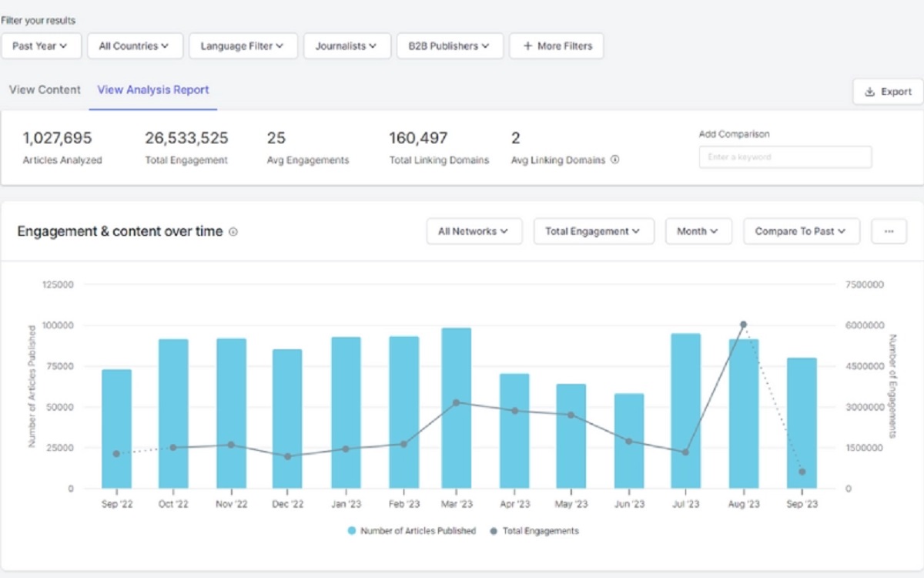Viewport: 924px width, 578px height.
Task: Click the 1,027,695 Articles Analyzed value
Action: (x=57, y=139)
